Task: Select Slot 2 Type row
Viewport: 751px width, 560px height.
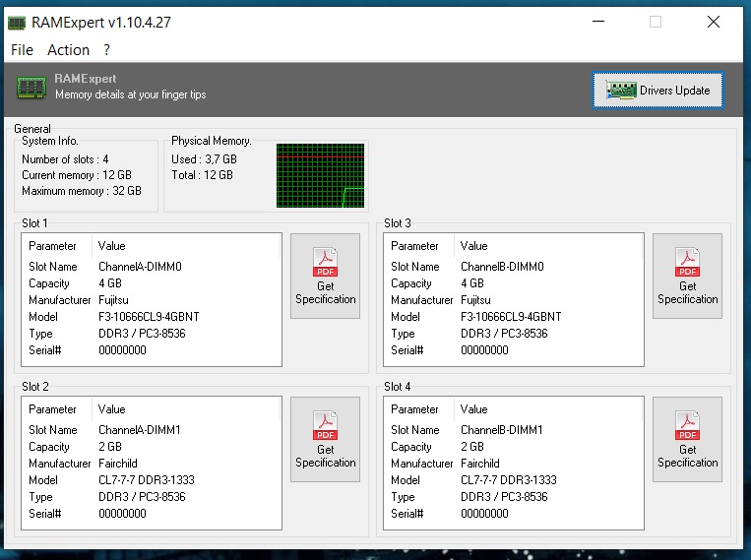Action: point(152,497)
